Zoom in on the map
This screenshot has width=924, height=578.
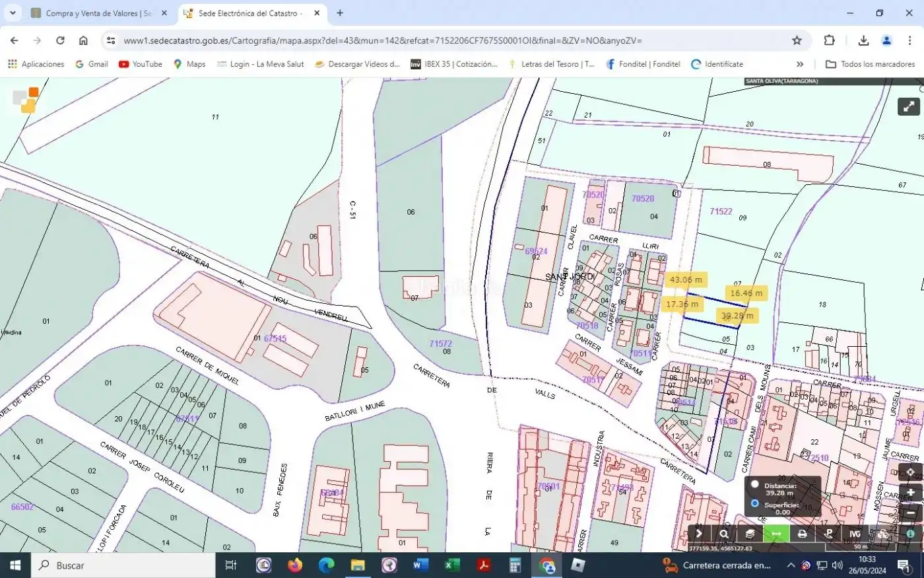(x=911, y=493)
